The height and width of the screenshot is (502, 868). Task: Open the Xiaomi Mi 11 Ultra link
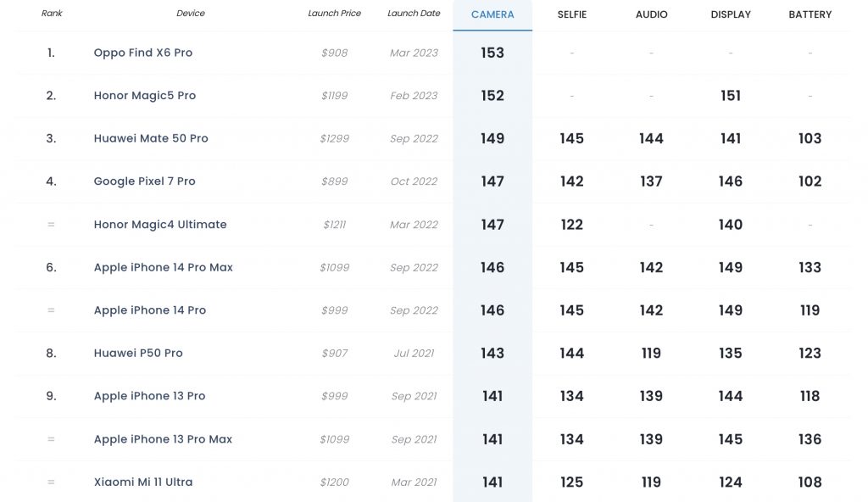tap(142, 482)
